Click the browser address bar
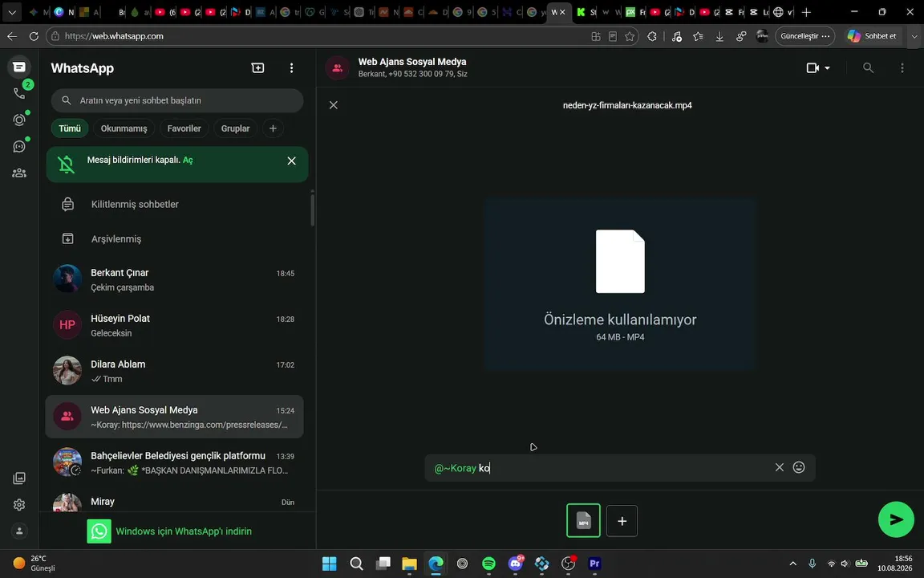 click(318, 36)
